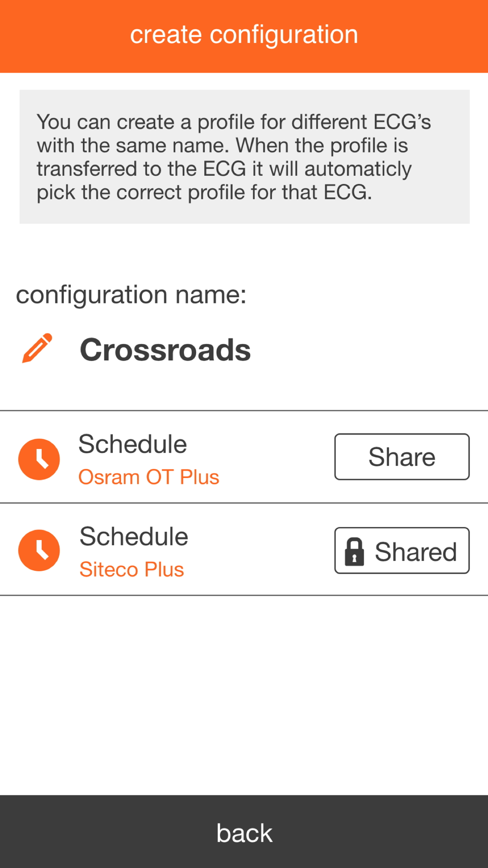Tap the padlock icon in the Shared button
Image resolution: width=488 pixels, height=868 pixels.
[354, 552]
